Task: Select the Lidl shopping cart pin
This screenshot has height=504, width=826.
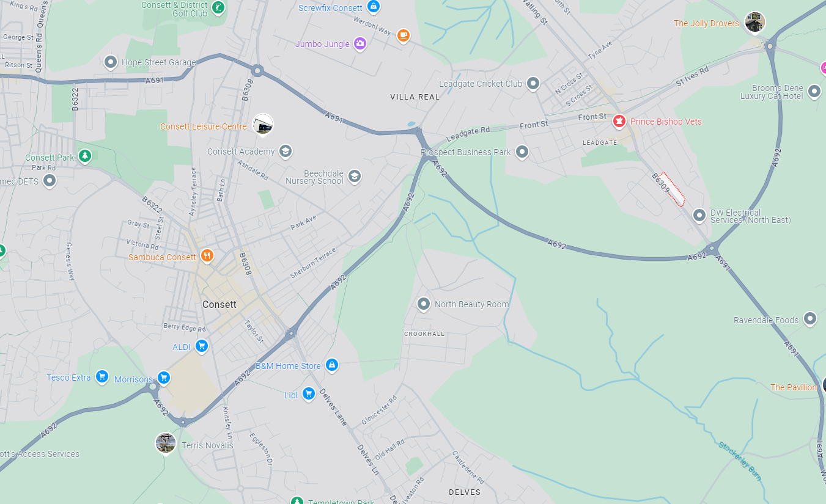Action: point(308,394)
